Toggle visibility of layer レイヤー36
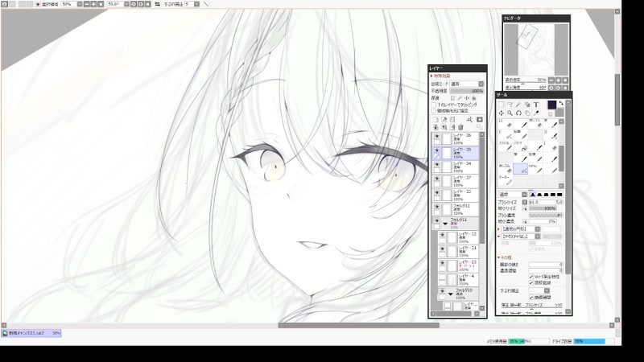This screenshot has width=644, height=362. (436, 138)
